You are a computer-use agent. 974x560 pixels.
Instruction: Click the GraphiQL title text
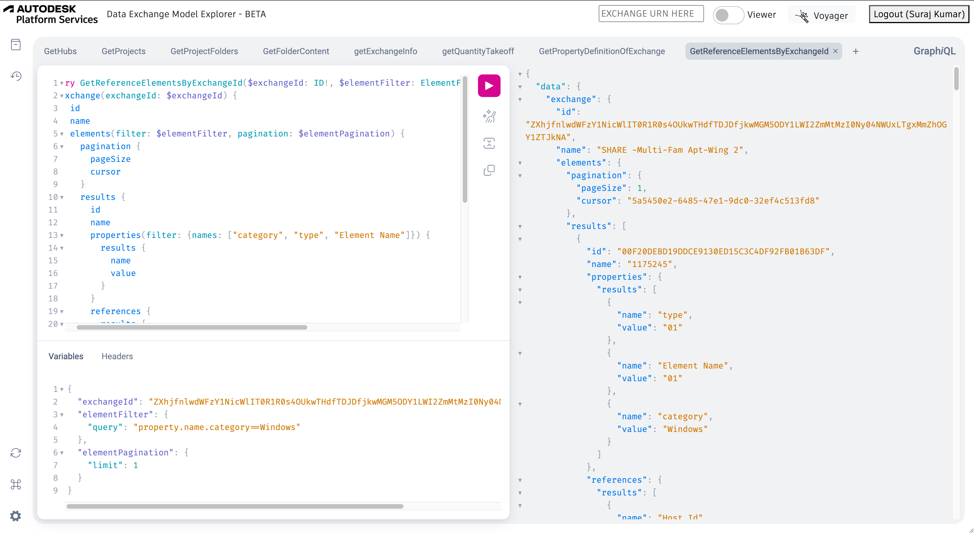pos(934,51)
